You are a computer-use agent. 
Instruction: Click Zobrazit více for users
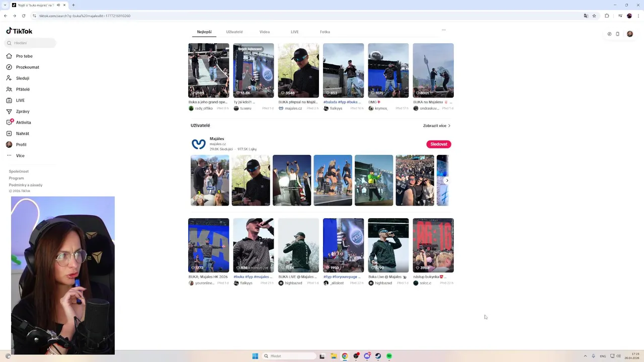437,126
